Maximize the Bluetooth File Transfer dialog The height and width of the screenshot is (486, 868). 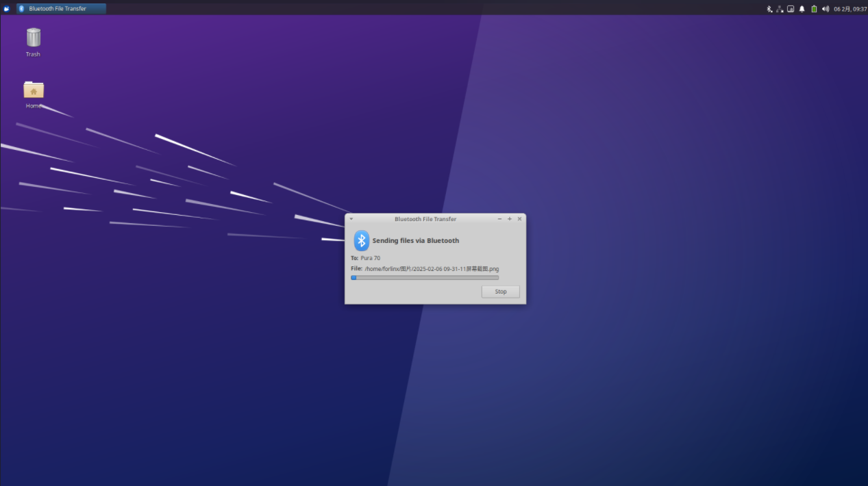[x=510, y=219]
